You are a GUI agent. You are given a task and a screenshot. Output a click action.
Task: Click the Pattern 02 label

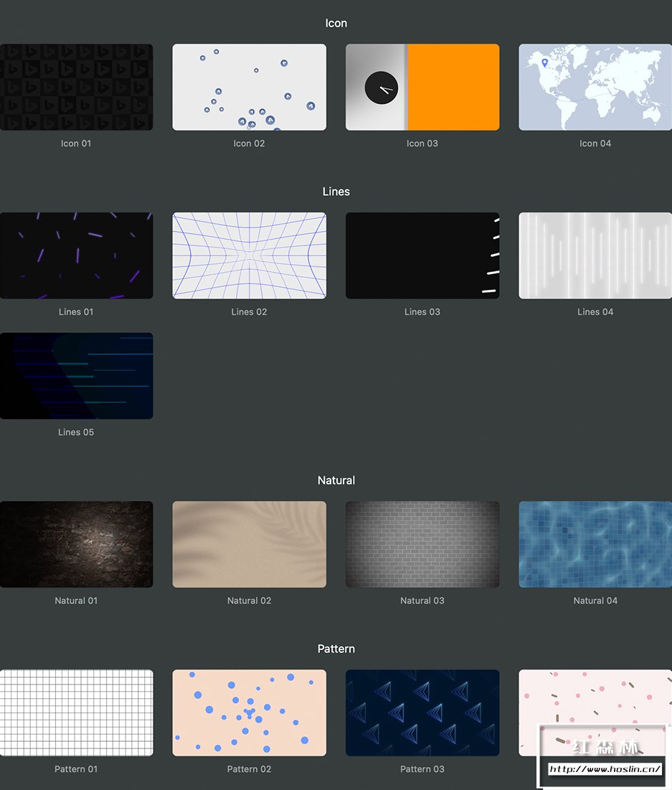point(249,769)
